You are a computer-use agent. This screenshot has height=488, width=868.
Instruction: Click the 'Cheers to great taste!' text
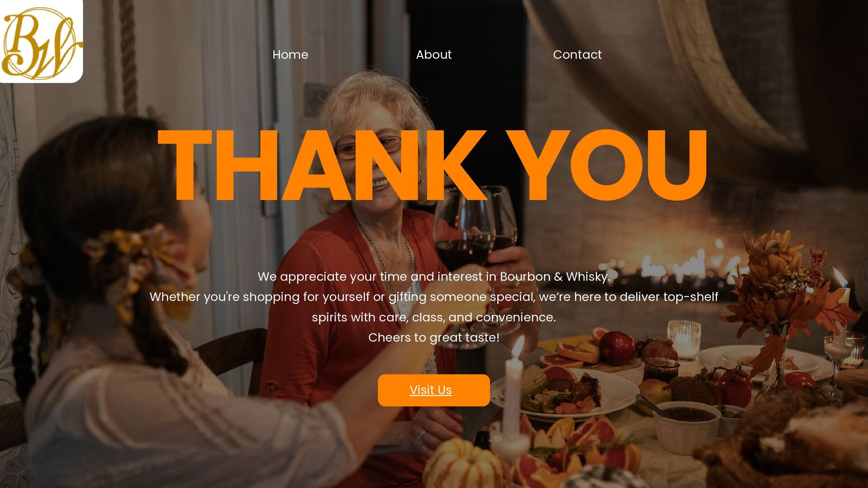(x=434, y=338)
